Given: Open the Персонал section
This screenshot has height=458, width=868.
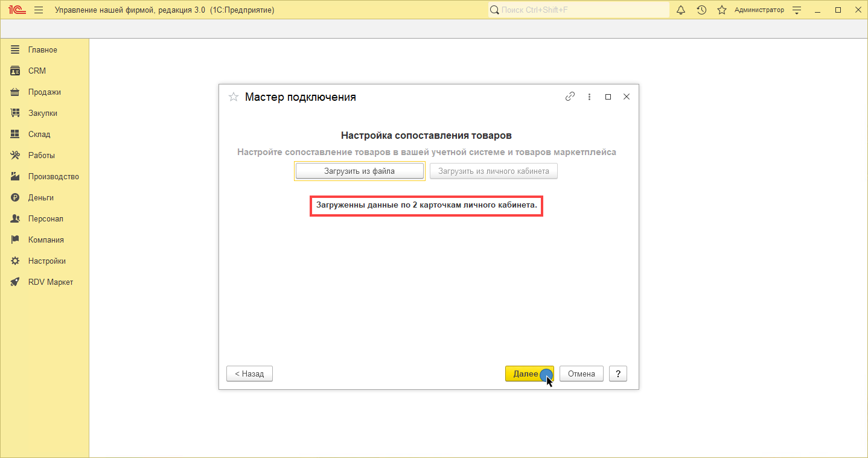Looking at the screenshot, I should coord(45,219).
